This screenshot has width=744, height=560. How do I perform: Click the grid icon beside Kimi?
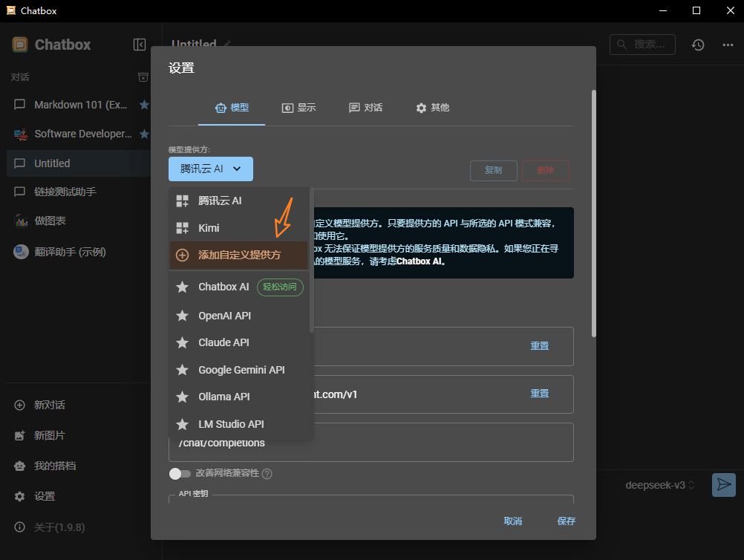pyautogui.click(x=182, y=228)
